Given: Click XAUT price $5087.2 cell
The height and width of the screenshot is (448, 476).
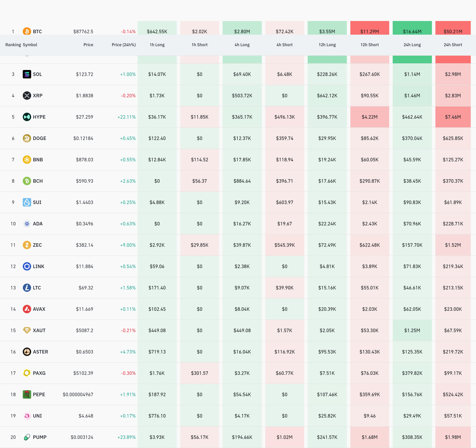Looking at the screenshot, I should point(85,330).
